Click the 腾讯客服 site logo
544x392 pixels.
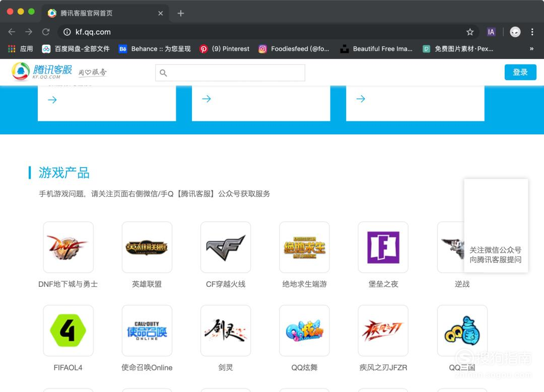tap(42, 72)
